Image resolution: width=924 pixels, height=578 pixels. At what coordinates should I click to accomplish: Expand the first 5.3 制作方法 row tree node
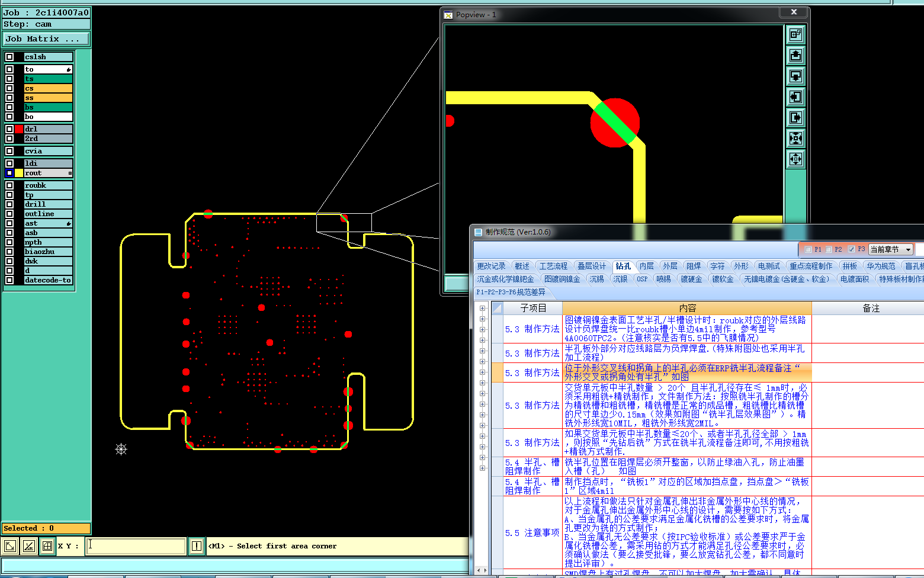[482, 329]
